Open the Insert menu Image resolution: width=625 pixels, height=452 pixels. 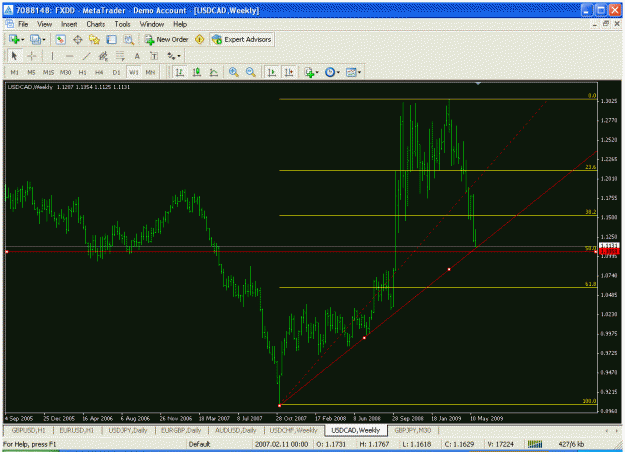tap(69, 24)
